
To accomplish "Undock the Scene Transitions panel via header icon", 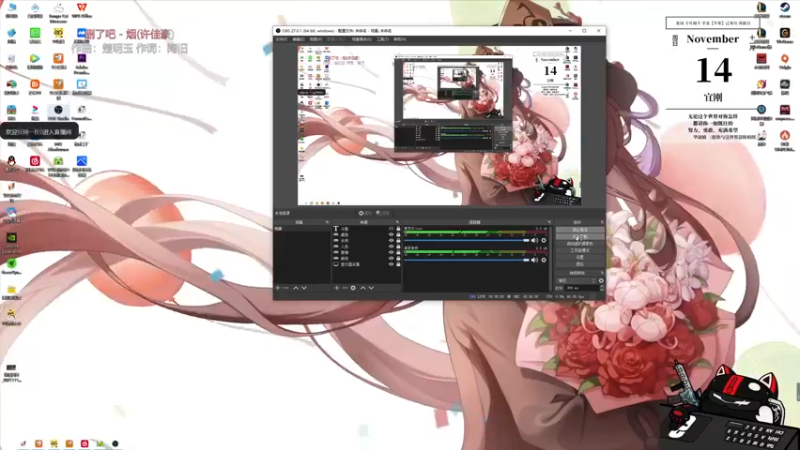I will click(x=602, y=273).
